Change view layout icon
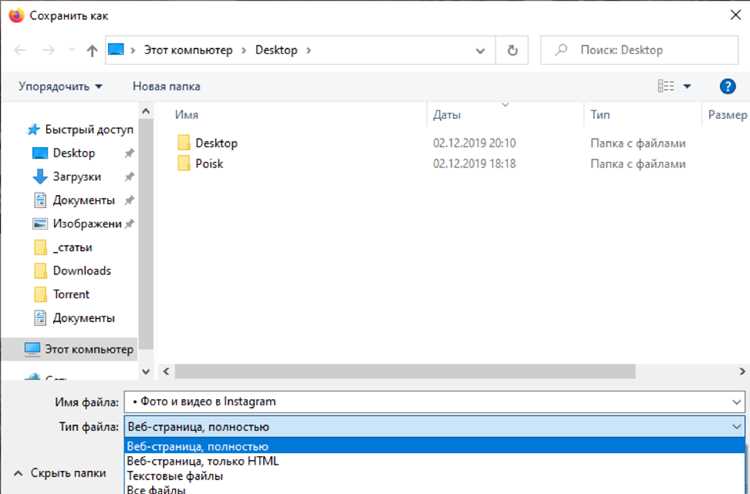Image resolution: width=750 pixels, height=494 pixels. 666,86
